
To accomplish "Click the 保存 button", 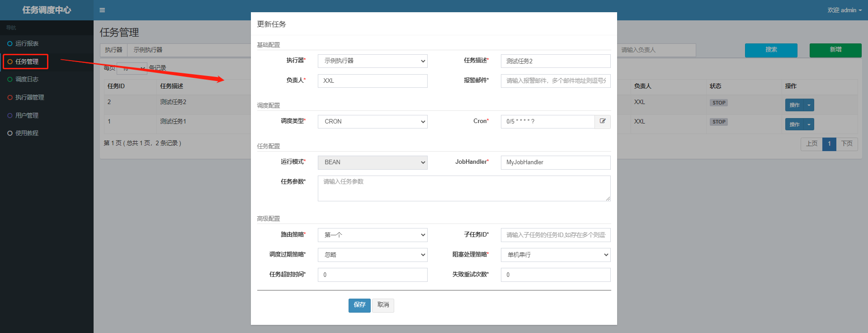I will [x=359, y=305].
